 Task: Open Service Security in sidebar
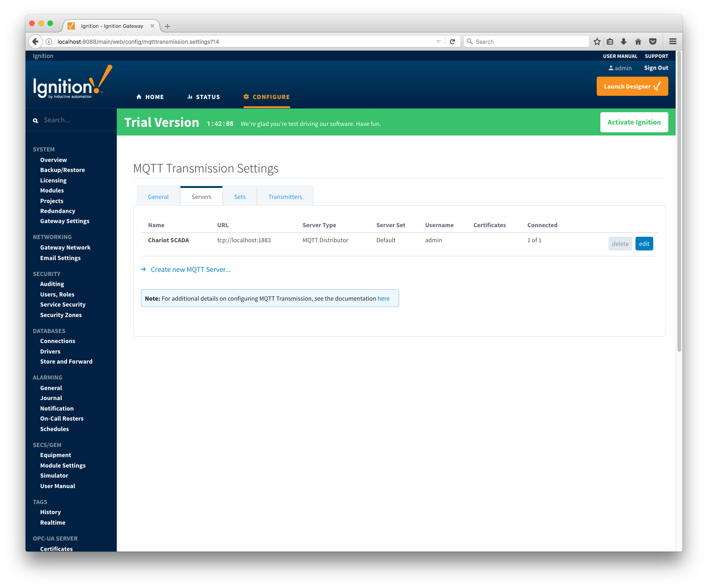63,305
